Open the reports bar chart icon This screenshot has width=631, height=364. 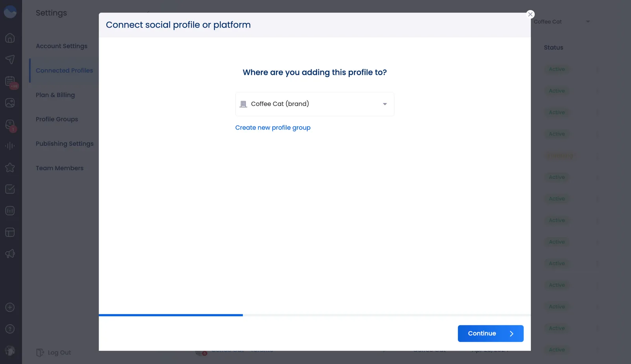click(x=10, y=211)
